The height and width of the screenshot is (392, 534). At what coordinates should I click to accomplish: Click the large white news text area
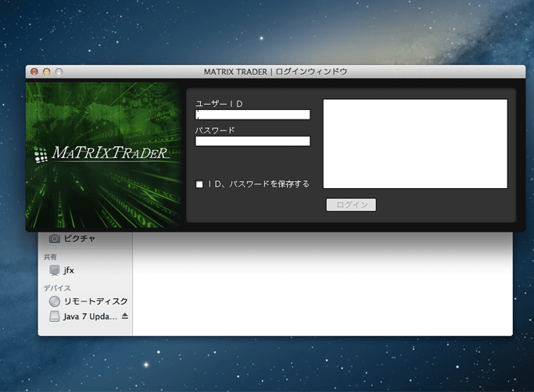pyautogui.click(x=415, y=144)
